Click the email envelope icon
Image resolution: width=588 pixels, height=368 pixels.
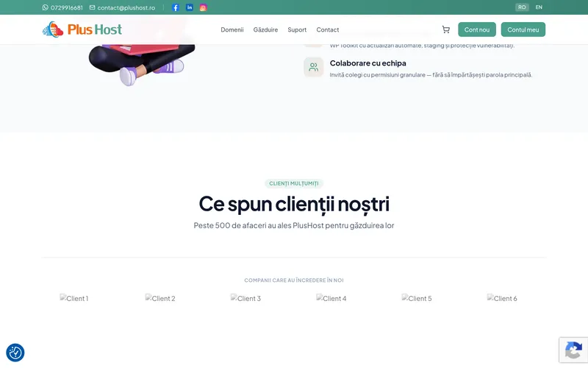click(x=93, y=7)
